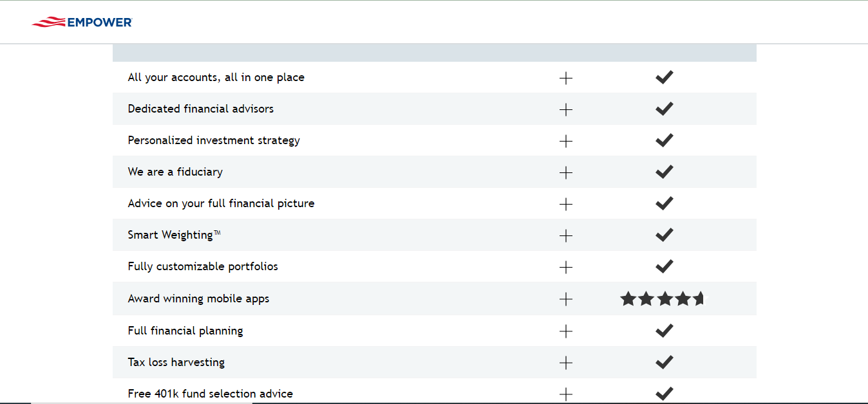The height and width of the screenshot is (404, 868).
Task: Click the 'Full financial planning' row label
Action: [x=185, y=331]
